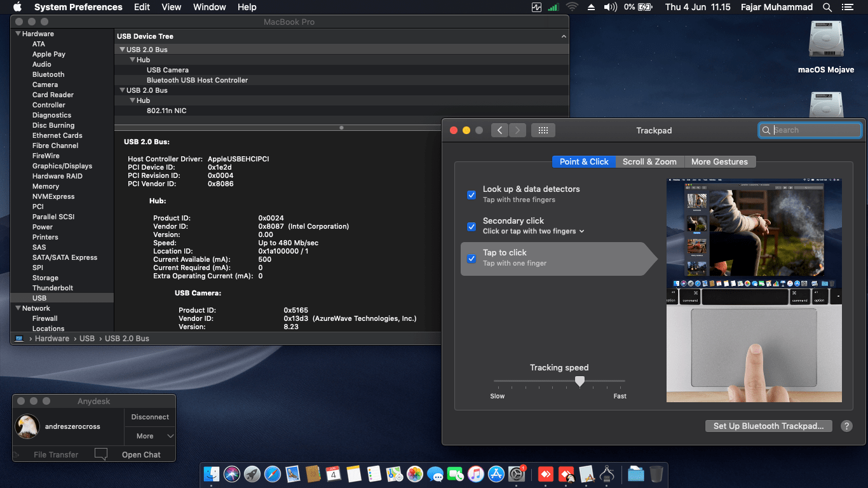Viewport: 868px width, 488px height.
Task: Open Maps from the Dock
Action: [x=395, y=474]
